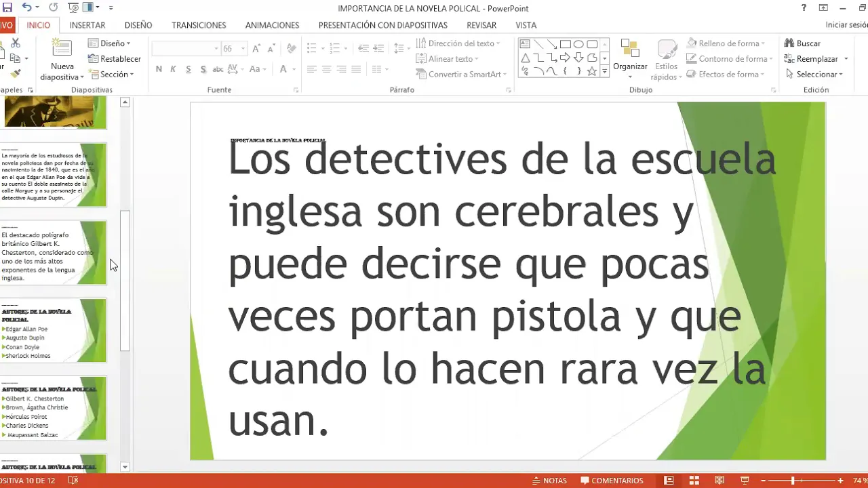868x488 pixels.
Task: Expand the shapes gallery more arrow
Action: point(604,72)
